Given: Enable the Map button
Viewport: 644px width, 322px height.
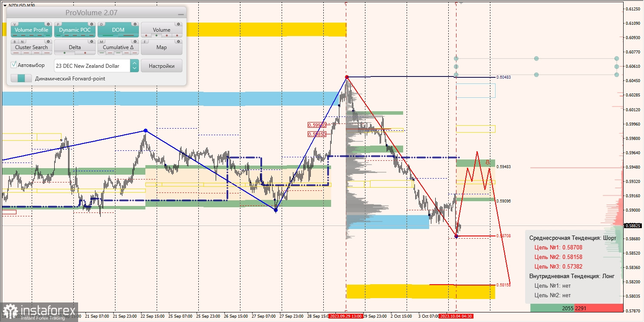Looking at the screenshot, I should (161, 47).
